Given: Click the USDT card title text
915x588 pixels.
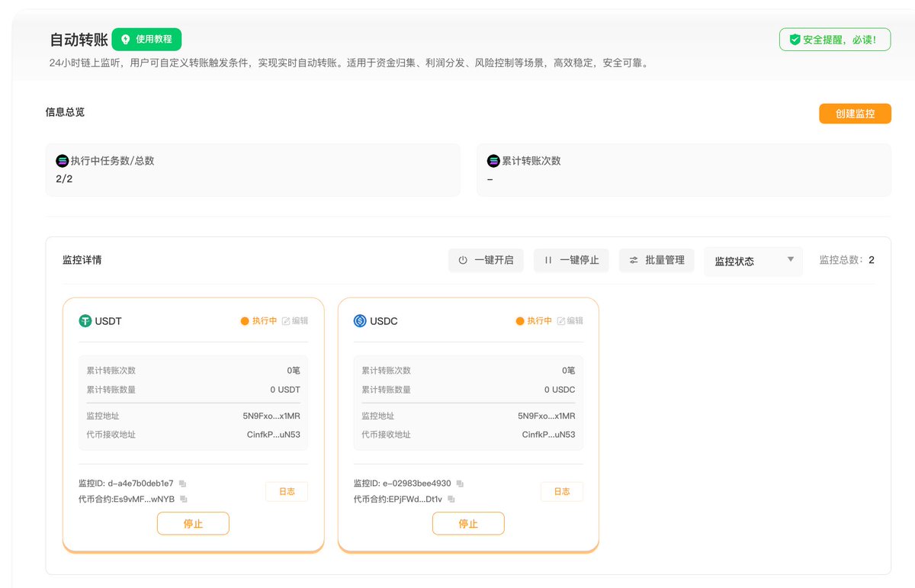Looking at the screenshot, I should (x=108, y=321).
